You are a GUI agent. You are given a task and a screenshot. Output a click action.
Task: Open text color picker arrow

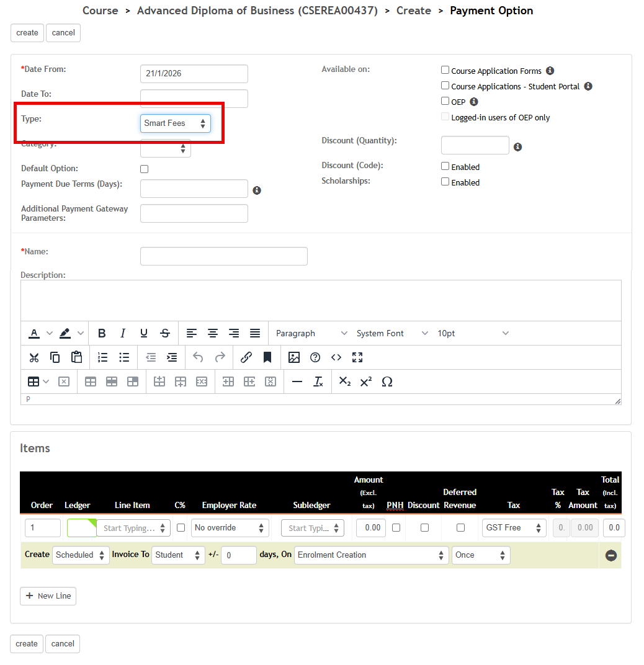click(49, 333)
